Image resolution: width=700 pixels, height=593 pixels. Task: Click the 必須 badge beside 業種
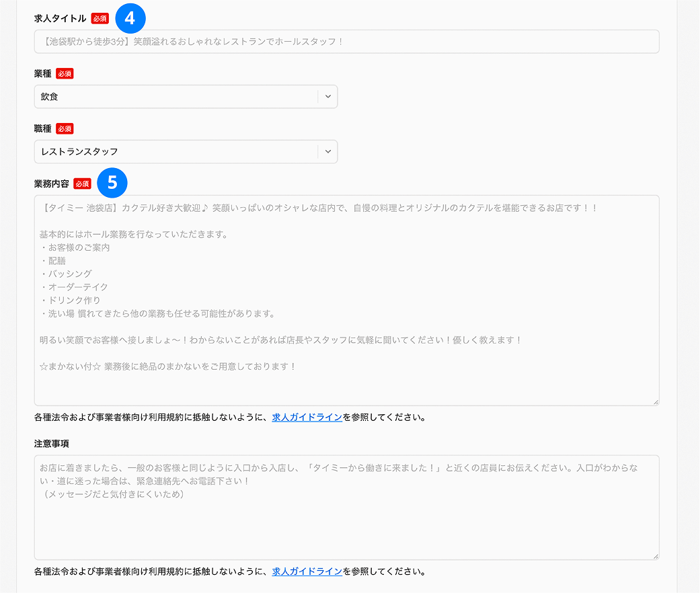point(65,74)
